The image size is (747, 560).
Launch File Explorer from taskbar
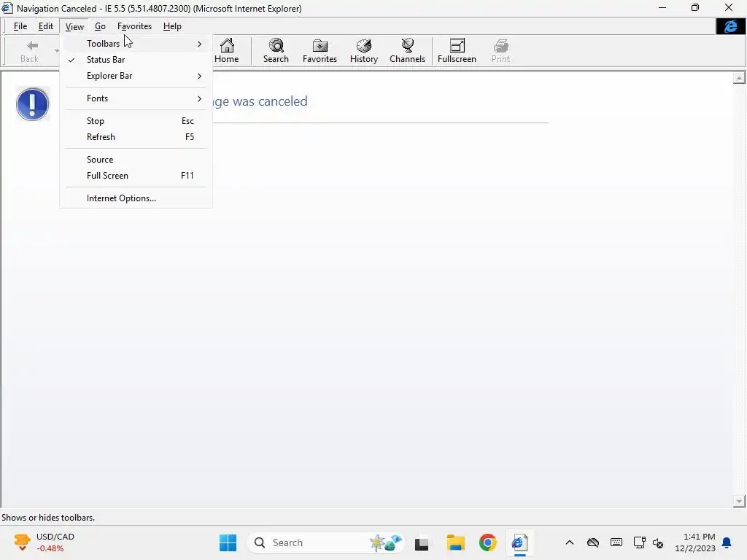tap(455, 542)
